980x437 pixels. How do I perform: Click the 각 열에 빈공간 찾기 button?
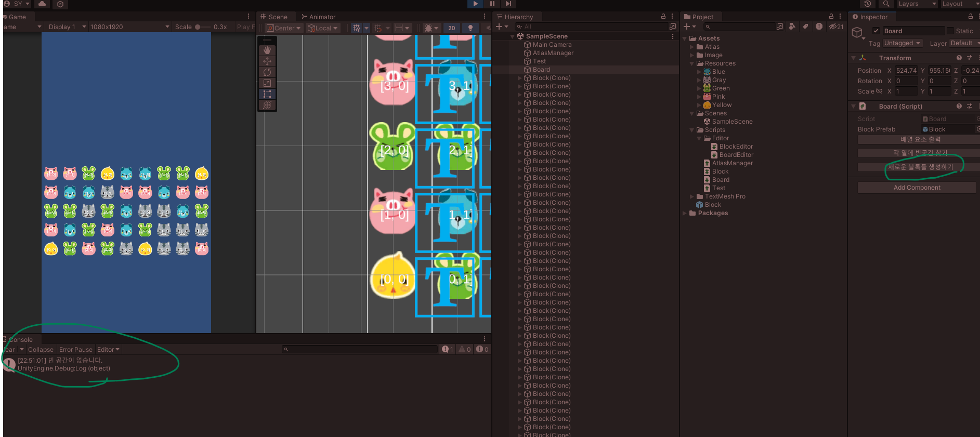919,153
